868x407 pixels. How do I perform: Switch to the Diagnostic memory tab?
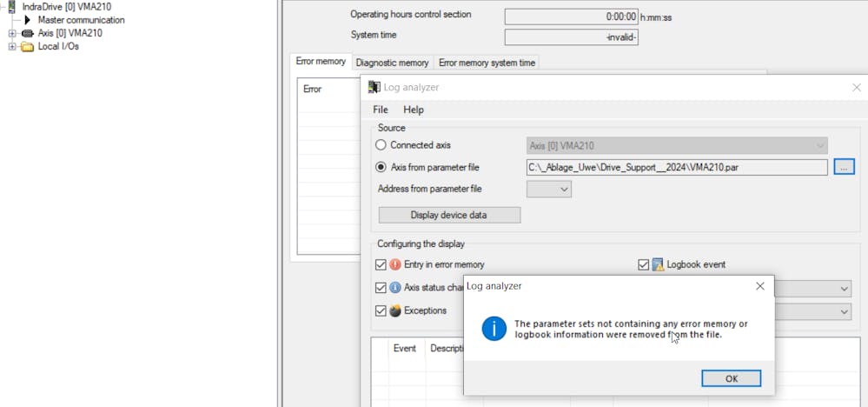[x=392, y=63]
